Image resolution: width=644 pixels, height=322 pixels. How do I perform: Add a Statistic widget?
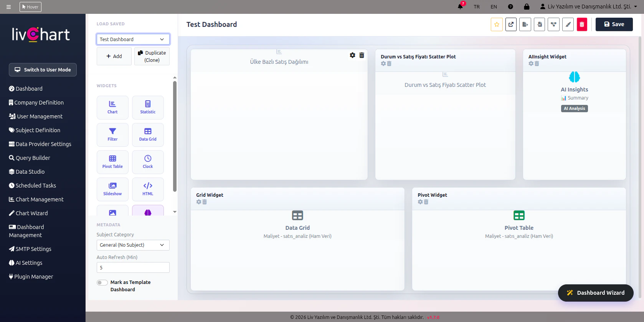pos(148,108)
